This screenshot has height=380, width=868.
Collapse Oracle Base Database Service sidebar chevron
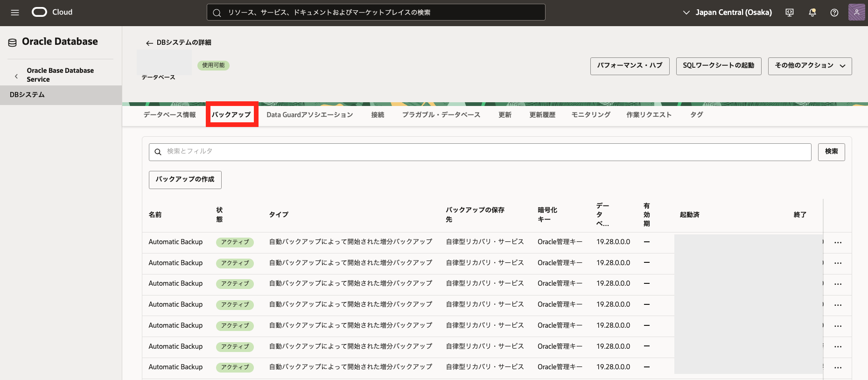(16, 76)
